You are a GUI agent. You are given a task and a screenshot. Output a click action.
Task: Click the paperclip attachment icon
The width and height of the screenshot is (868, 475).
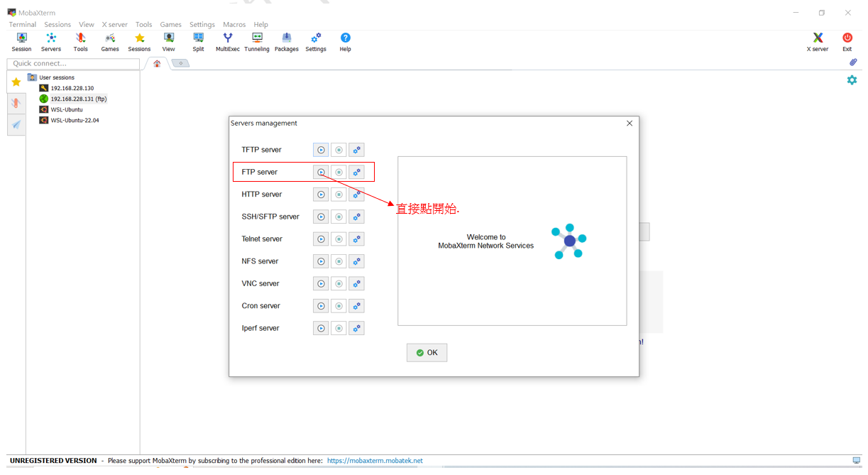coord(853,62)
